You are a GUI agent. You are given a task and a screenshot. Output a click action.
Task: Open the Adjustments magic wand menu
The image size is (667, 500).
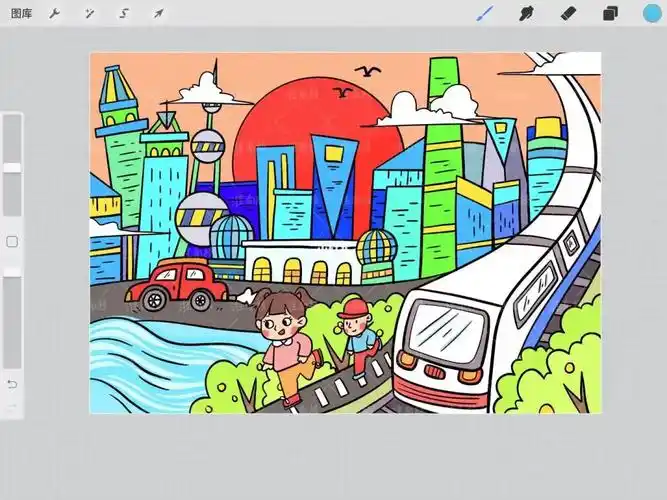click(x=89, y=14)
